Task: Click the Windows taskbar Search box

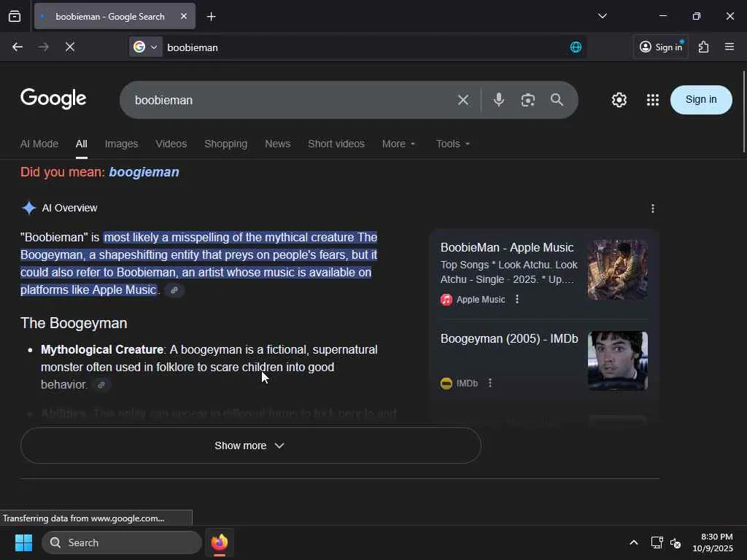Action: [x=122, y=542]
